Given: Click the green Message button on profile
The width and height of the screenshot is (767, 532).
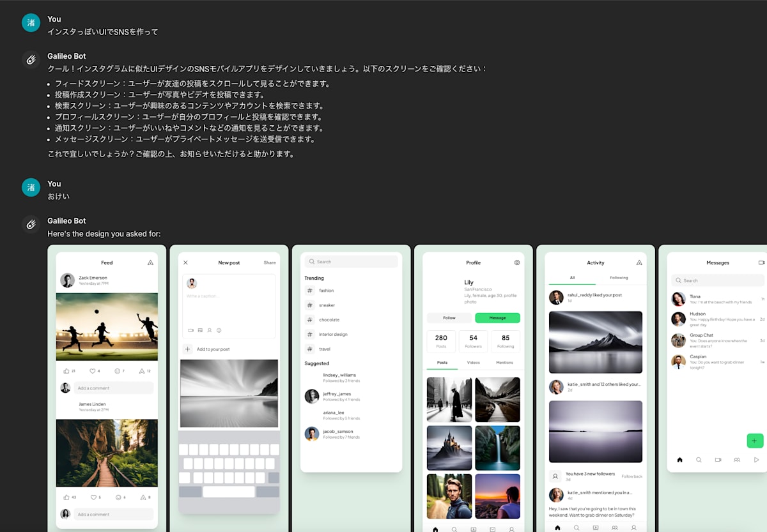Looking at the screenshot, I should [497, 317].
